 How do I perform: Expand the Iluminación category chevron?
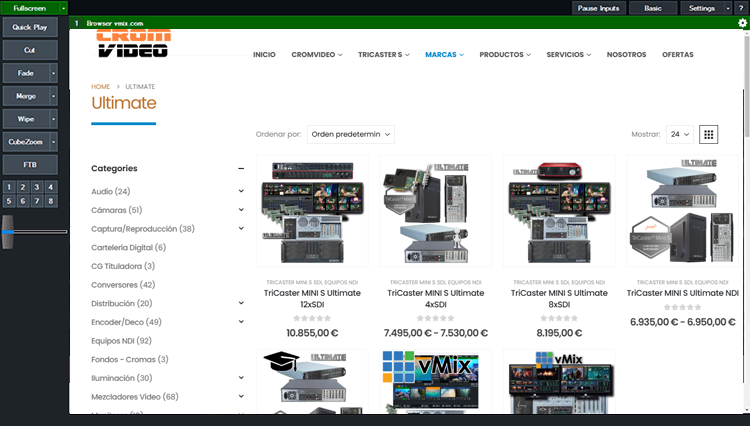(241, 378)
